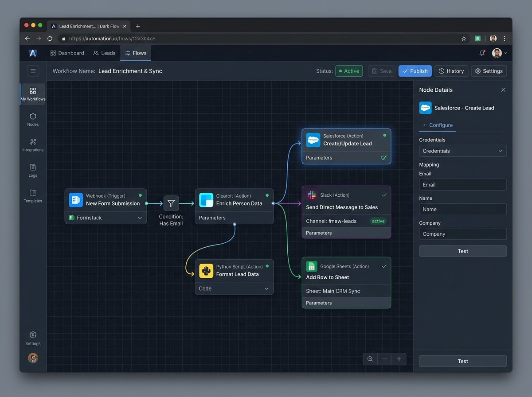Click the Condition filter funnel icon
532x397 pixels.
click(171, 203)
